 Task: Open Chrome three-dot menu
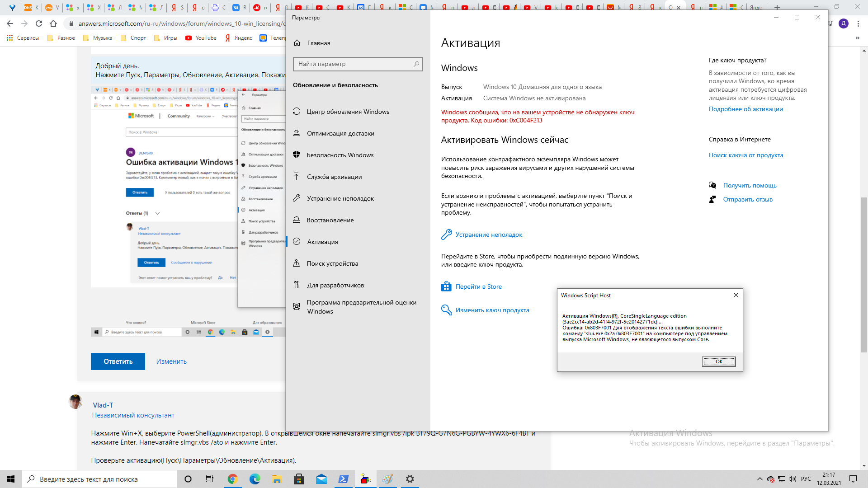tap(858, 23)
